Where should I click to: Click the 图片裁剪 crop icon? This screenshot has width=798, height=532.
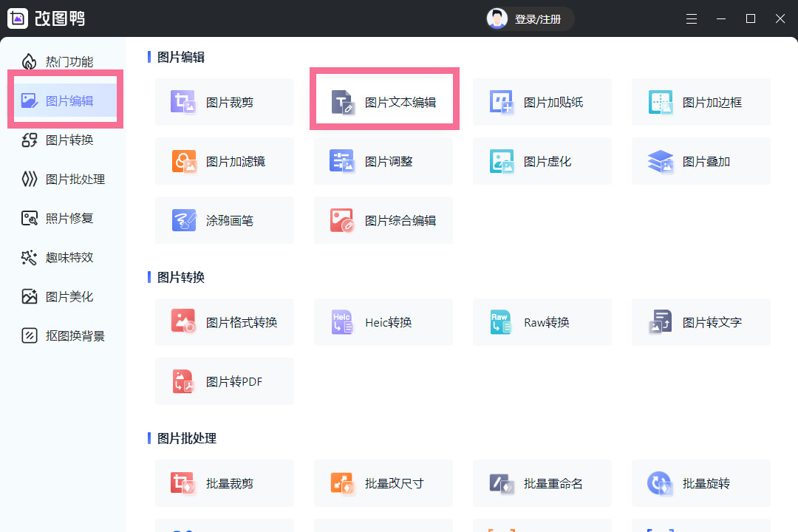[x=183, y=102]
